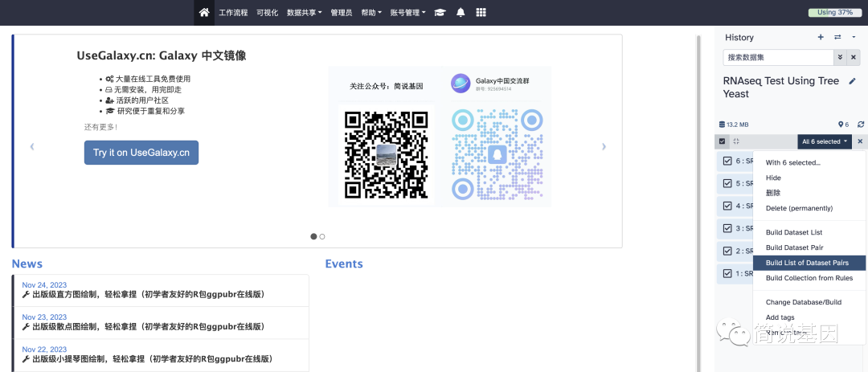Click Try it on UseGalaxy.cn button
Screen dimensions: 868x372
click(x=141, y=152)
